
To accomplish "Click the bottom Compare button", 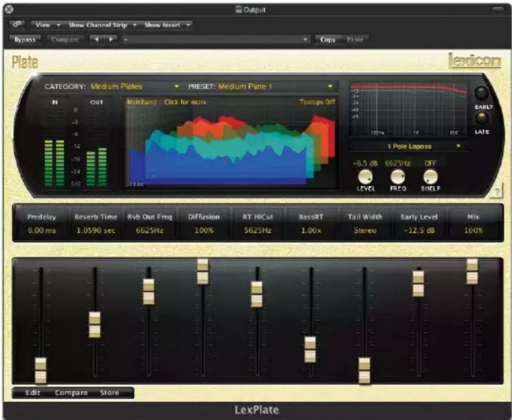I will point(71,392).
